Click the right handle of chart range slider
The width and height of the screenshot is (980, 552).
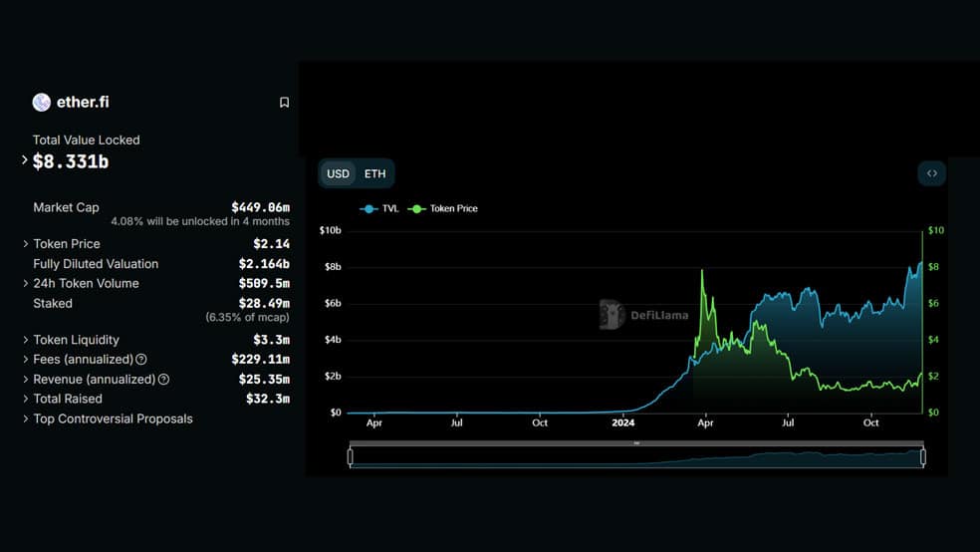pos(923,457)
